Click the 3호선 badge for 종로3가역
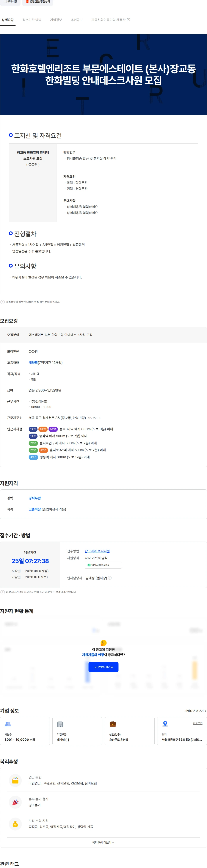The image size is (207, 868). click(x=43, y=429)
